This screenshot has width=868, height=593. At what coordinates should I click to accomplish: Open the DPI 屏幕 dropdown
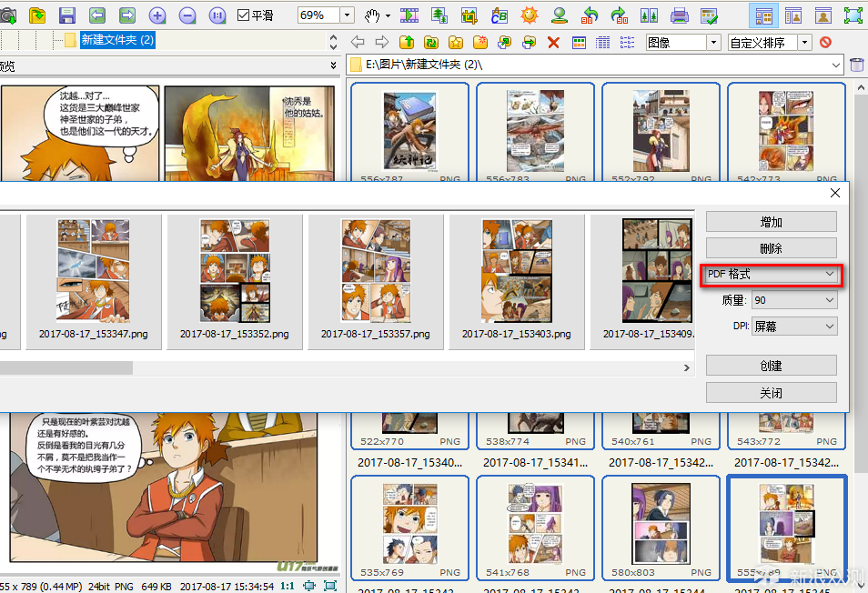(x=793, y=327)
